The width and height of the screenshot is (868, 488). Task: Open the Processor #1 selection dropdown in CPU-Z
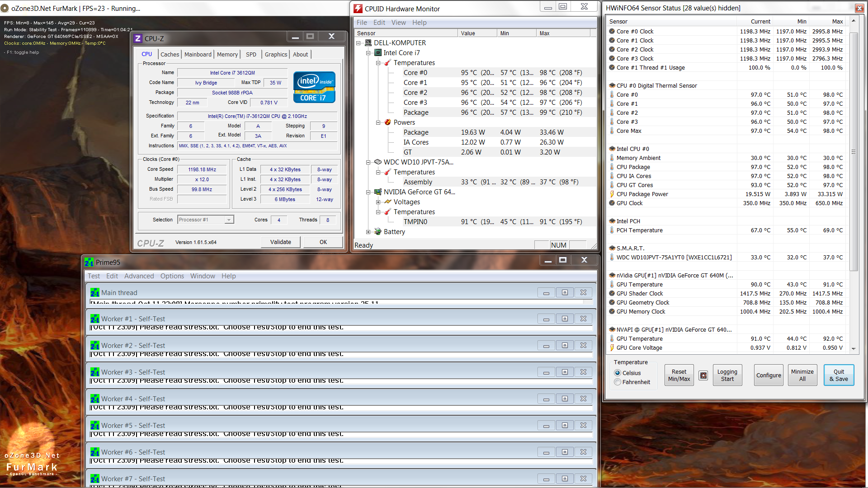[x=229, y=220]
